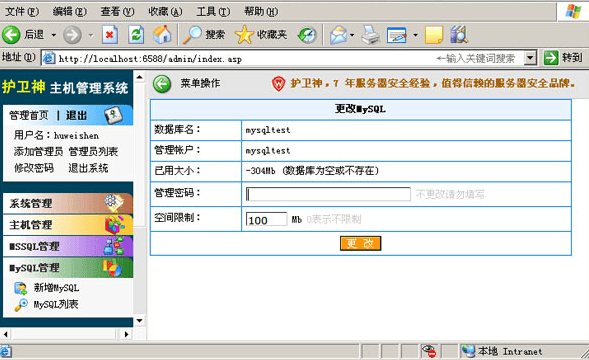Click the page icon in address bar
589x360 pixels.
click(x=49, y=58)
